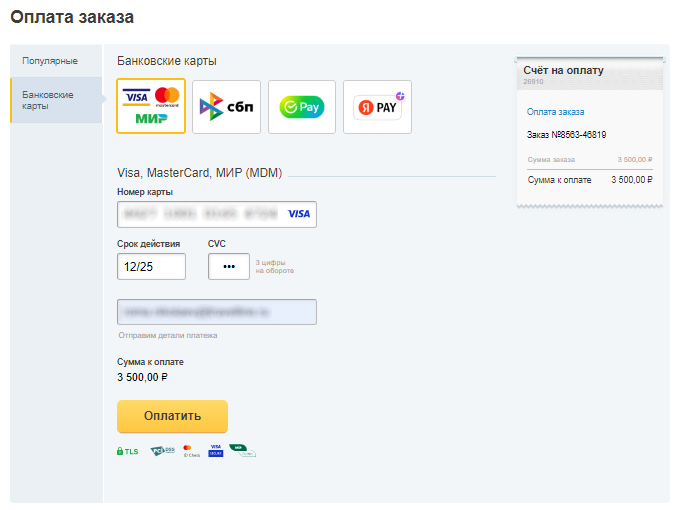Click the PCI DSS security badge

(162, 451)
